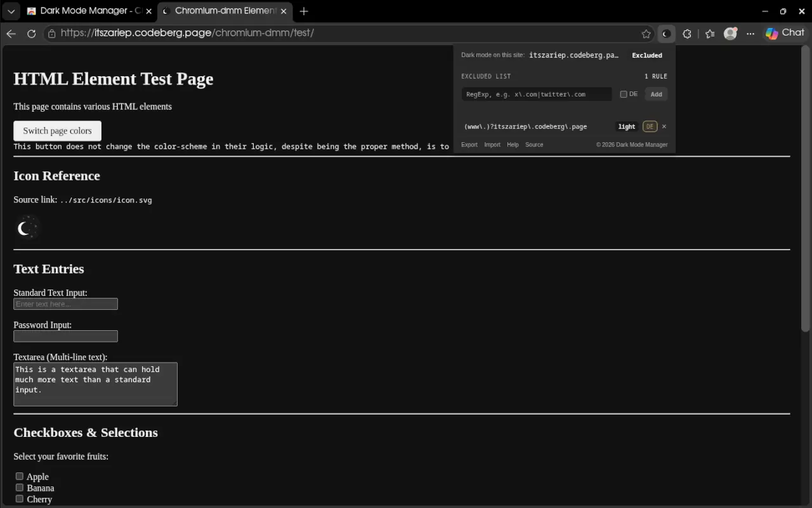
Task: Open the Extensions puzzle-piece menu
Action: [x=687, y=34]
